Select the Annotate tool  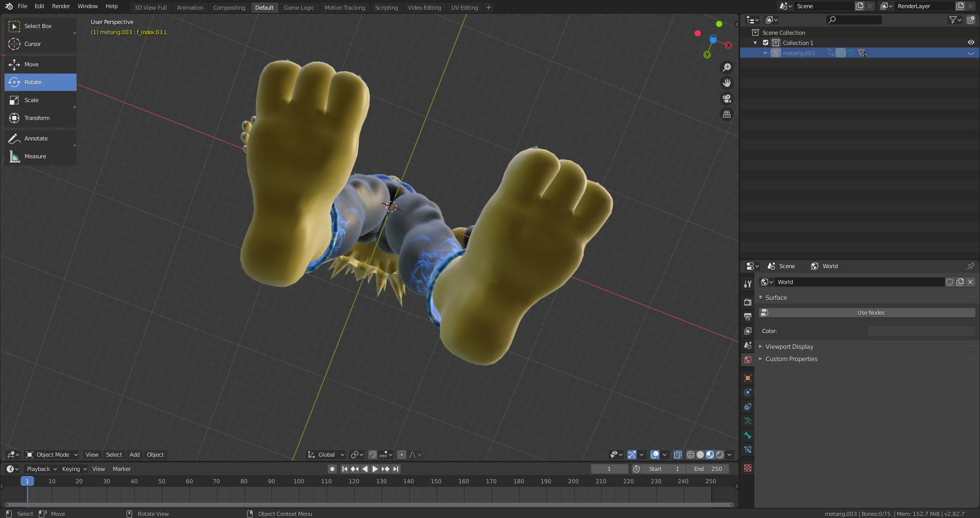[x=40, y=138]
